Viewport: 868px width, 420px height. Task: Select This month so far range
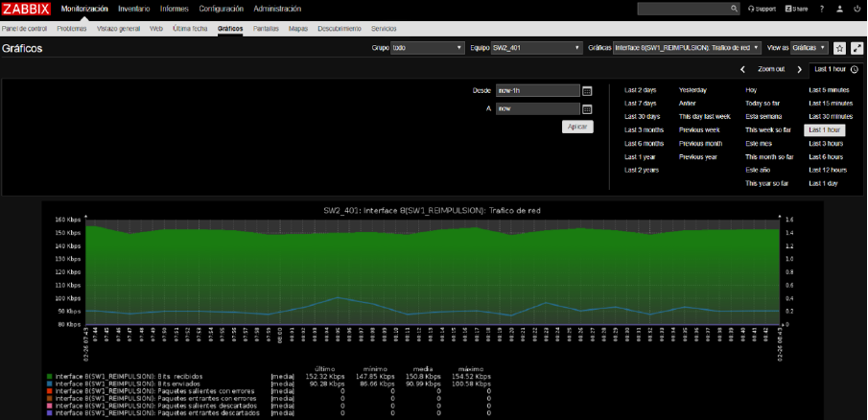point(769,156)
